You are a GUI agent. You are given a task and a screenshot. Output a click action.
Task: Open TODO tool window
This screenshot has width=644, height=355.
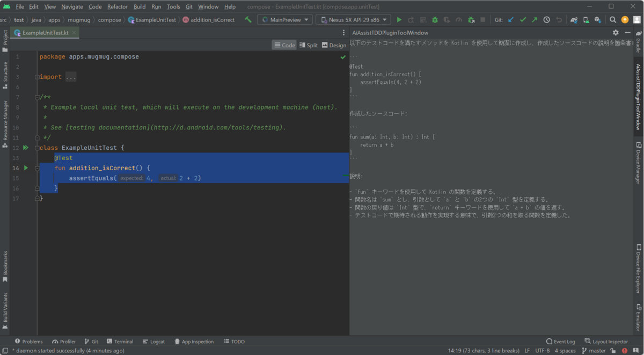coord(234,342)
